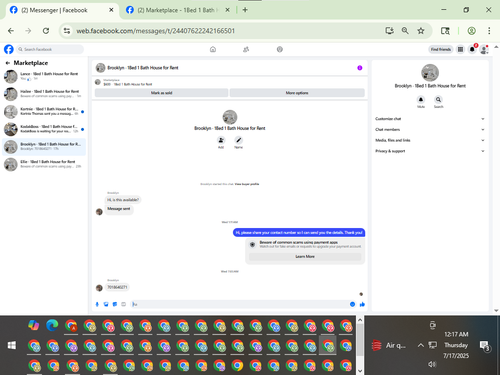
Task: View site information icon in address bar
Action: click(67, 31)
